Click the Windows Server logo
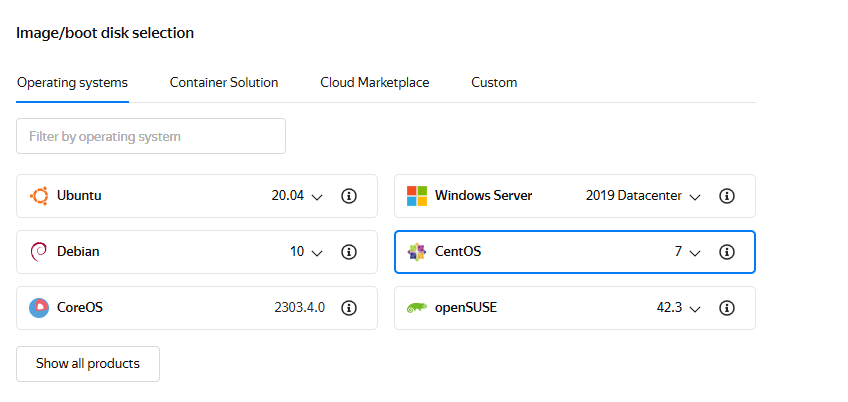The image size is (848, 402). tap(417, 196)
